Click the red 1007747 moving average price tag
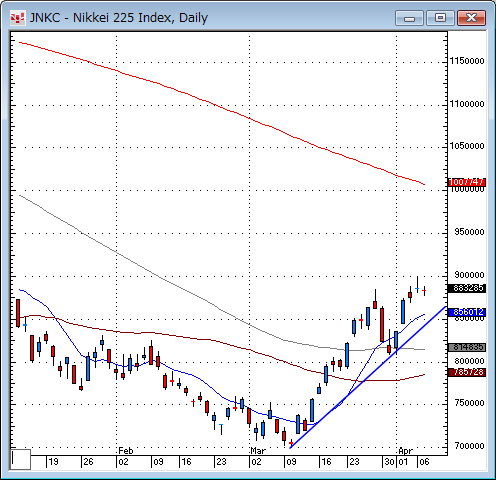This screenshot has width=496, height=480. [467, 182]
